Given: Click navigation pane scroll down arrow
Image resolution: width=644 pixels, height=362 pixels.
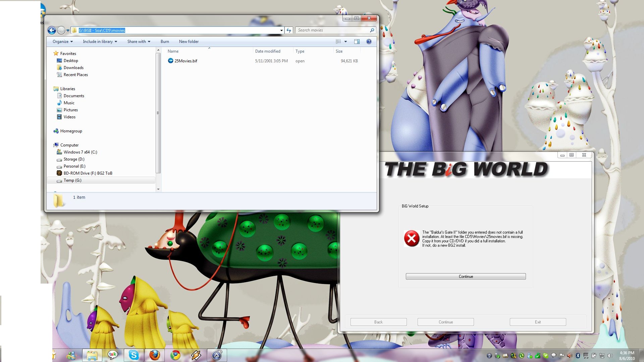Looking at the screenshot, I should pyautogui.click(x=158, y=189).
